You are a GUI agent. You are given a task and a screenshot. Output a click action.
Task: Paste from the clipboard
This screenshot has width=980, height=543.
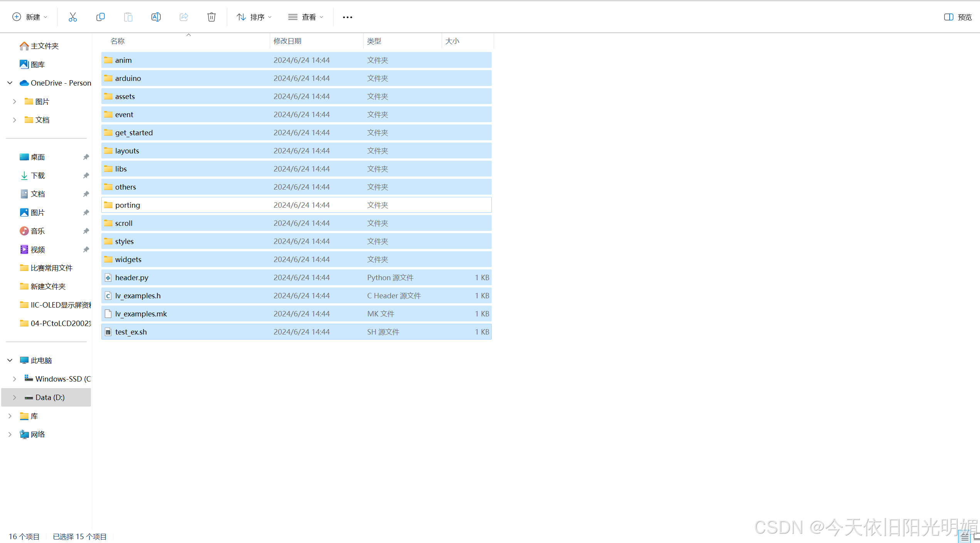(x=128, y=17)
